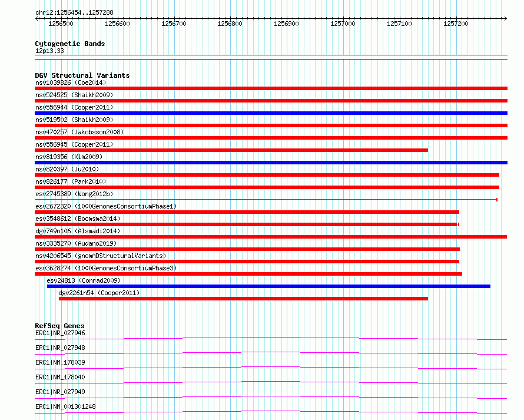Click ruler position 1256800

click(x=230, y=24)
